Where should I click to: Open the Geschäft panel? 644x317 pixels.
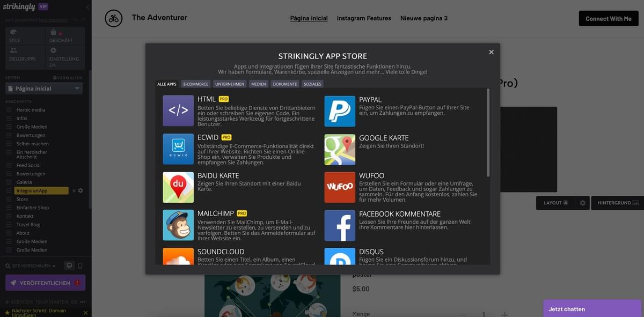tap(65, 35)
